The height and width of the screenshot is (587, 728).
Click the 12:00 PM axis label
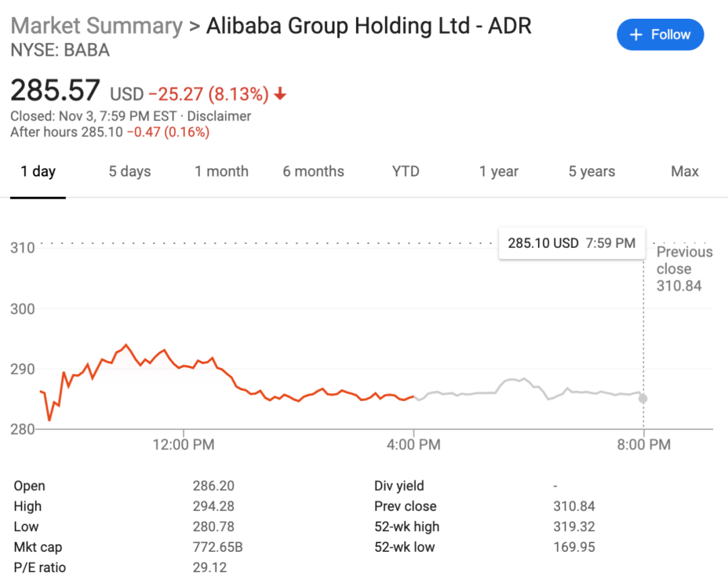tap(183, 445)
